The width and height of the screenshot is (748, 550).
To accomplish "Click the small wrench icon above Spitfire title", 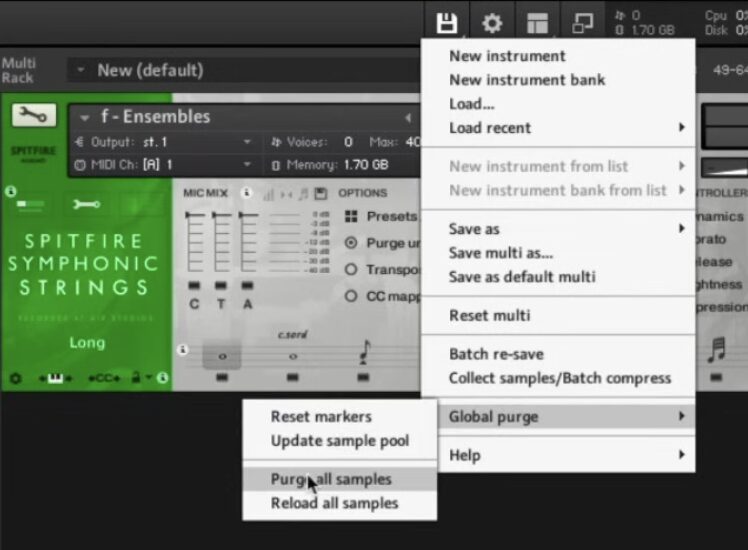I will (x=87, y=205).
